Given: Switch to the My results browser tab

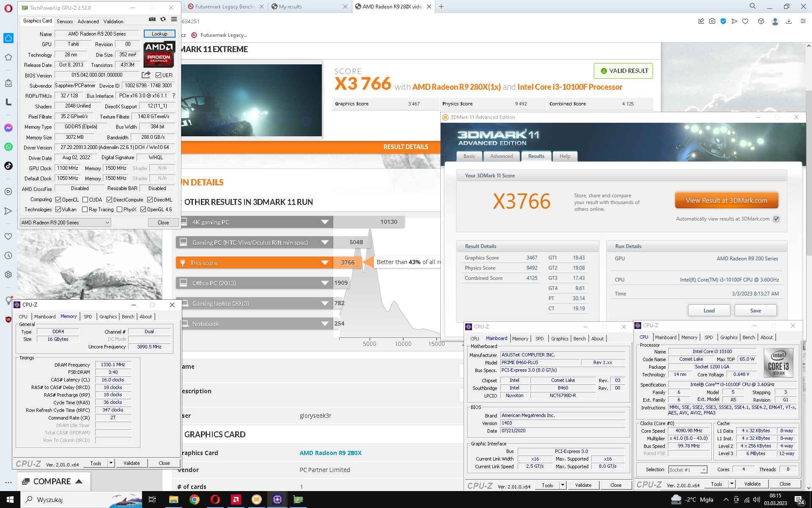Looking at the screenshot, I should coord(309,6).
